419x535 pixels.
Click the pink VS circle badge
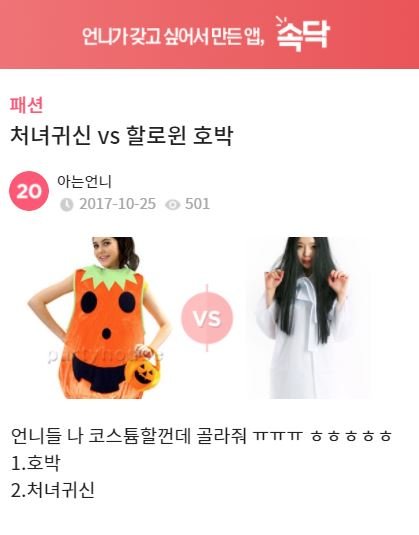tap(207, 318)
